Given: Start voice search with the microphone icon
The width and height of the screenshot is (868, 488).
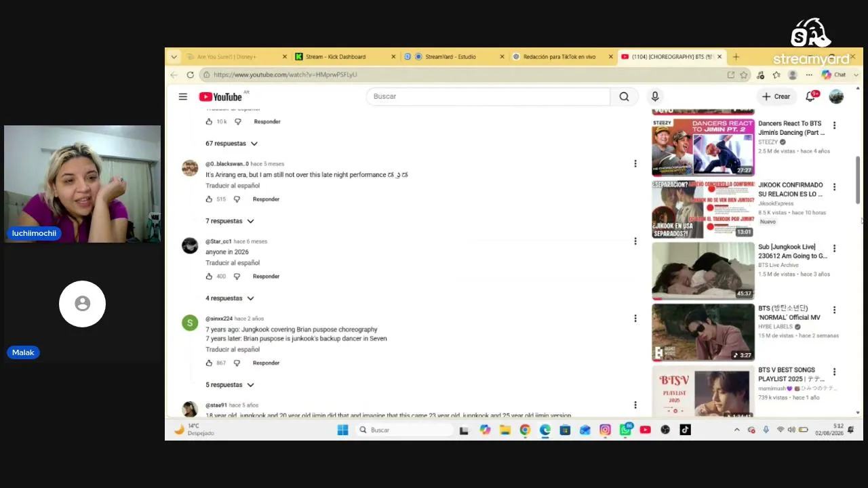Looking at the screenshot, I should tap(655, 96).
